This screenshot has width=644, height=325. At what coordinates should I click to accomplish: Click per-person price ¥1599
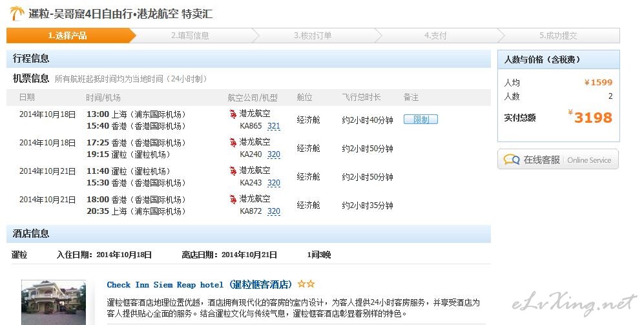pos(598,82)
